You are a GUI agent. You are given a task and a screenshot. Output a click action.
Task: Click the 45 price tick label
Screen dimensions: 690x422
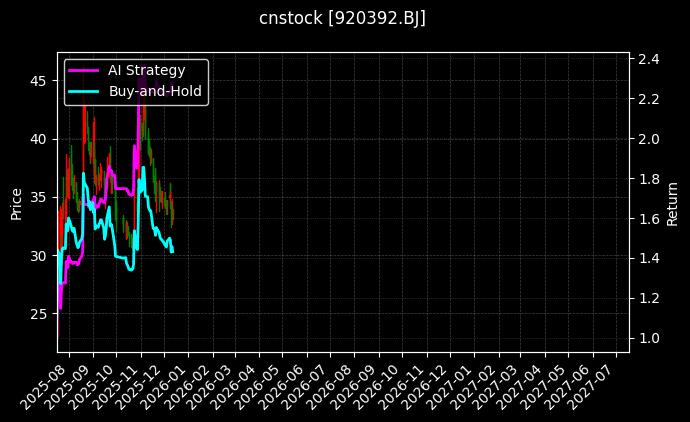[39, 80]
